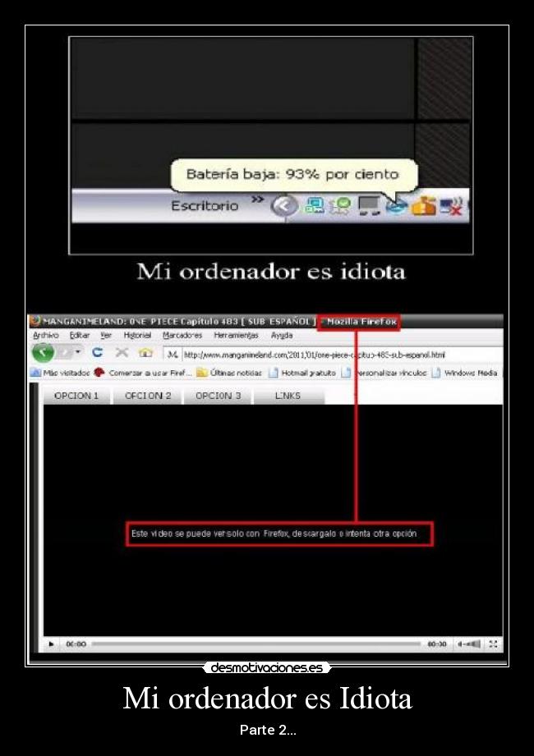Click the Firefox logo in the title bar
534x756 pixels.
tap(35, 321)
